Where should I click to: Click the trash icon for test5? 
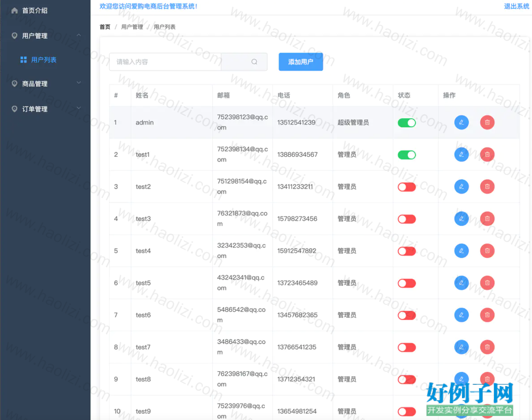pos(487,283)
